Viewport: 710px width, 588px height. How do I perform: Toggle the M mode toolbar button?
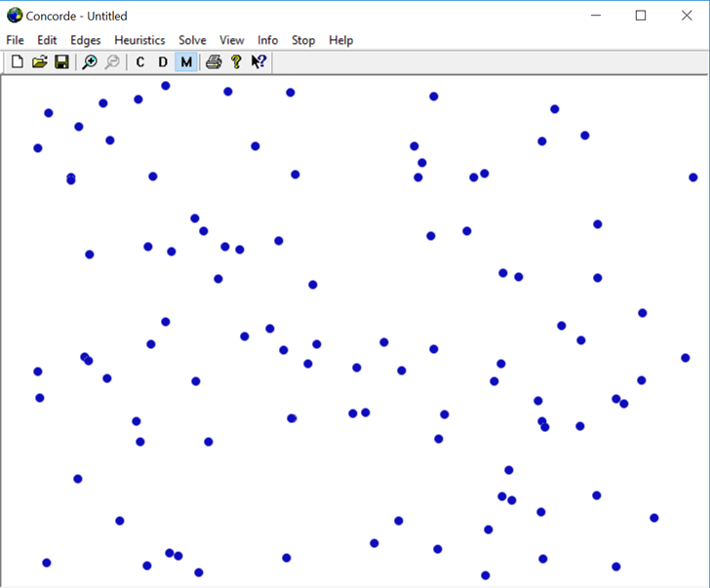pyautogui.click(x=186, y=61)
